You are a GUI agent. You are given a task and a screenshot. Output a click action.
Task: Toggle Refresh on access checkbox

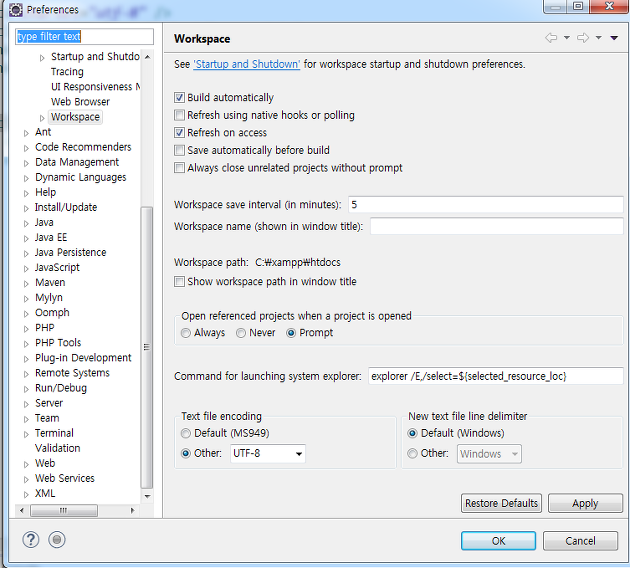pyautogui.click(x=179, y=133)
